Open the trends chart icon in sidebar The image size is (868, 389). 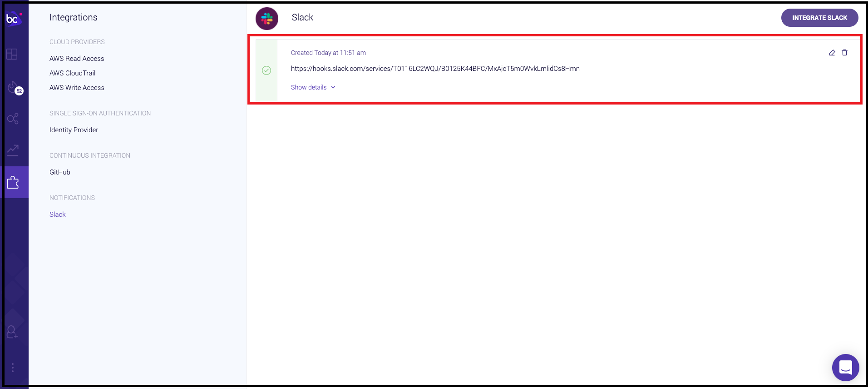[13, 150]
